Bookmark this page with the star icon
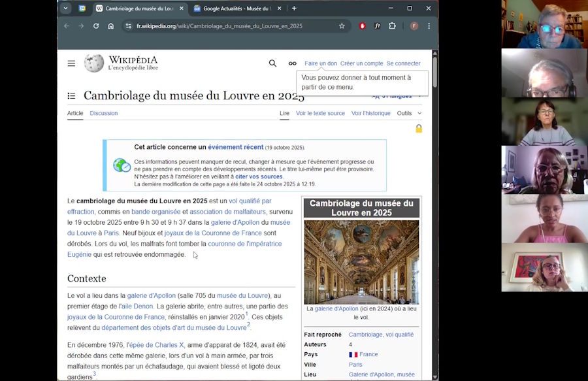This screenshot has width=588, height=381. pyautogui.click(x=342, y=26)
